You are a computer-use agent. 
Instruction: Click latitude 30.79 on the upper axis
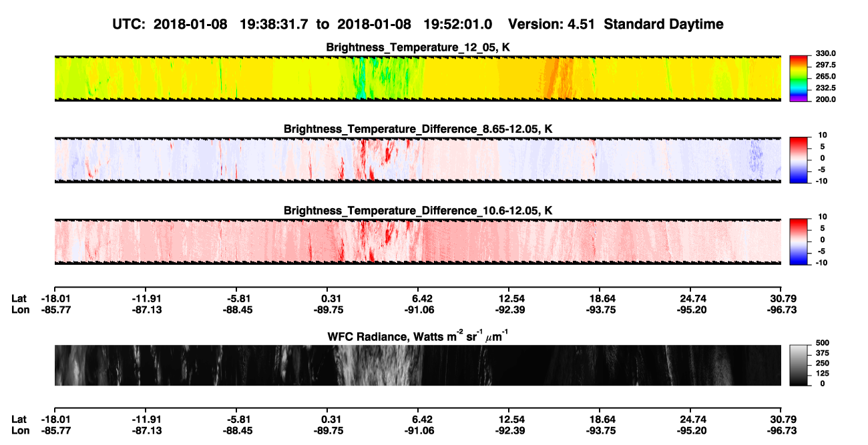click(x=784, y=298)
